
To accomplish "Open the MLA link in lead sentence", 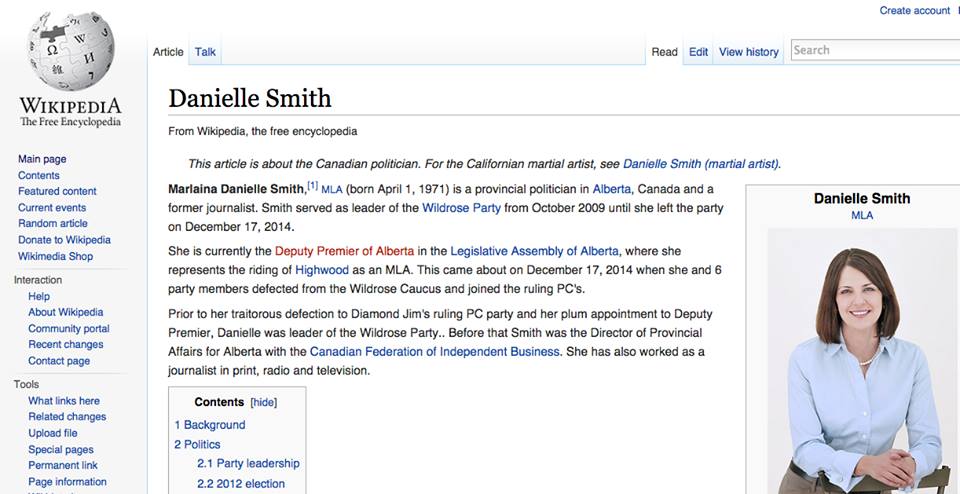I will pos(332,190).
